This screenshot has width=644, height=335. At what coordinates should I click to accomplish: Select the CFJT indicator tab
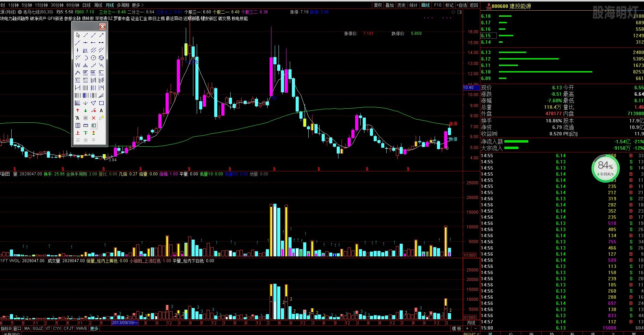69,329
